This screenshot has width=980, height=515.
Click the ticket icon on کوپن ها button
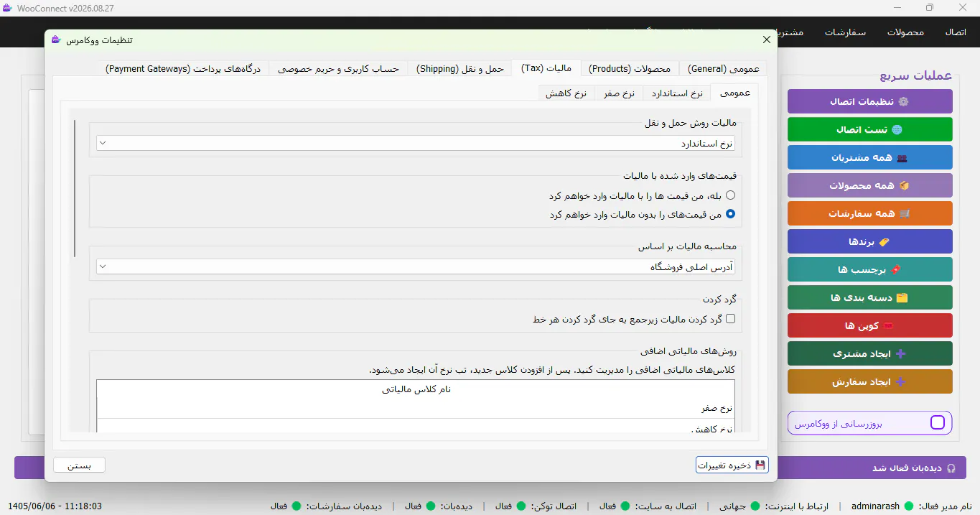coord(888,325)
